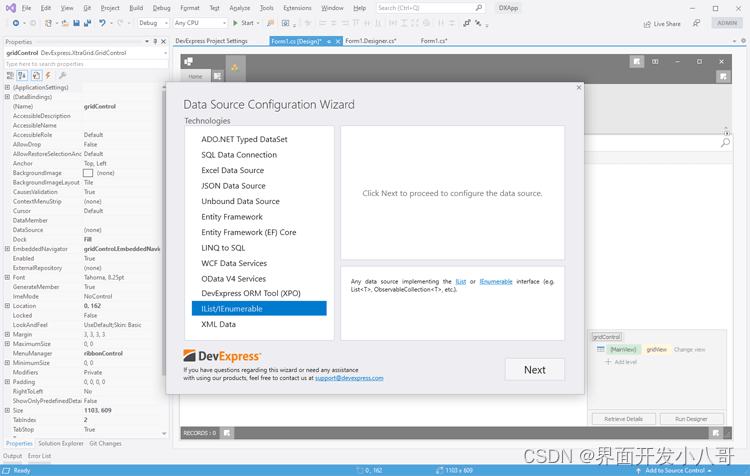
Task: Expand the Font property
Action: tap(7, 277)
